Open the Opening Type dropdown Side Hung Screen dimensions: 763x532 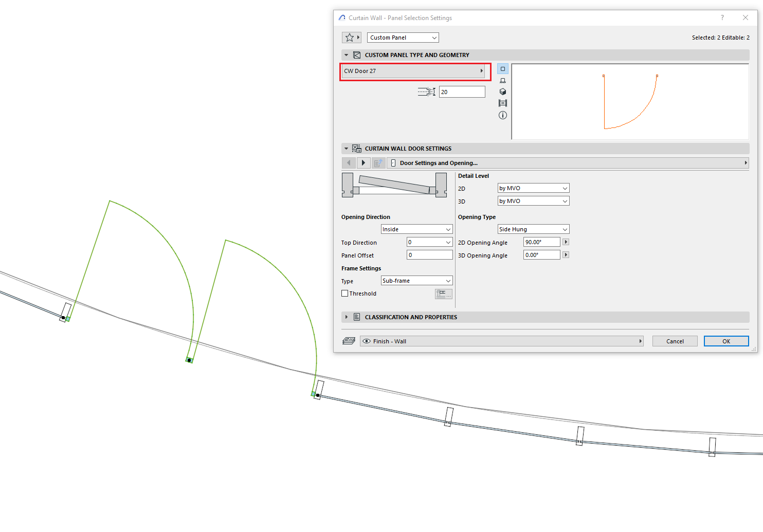pos(533,229)
